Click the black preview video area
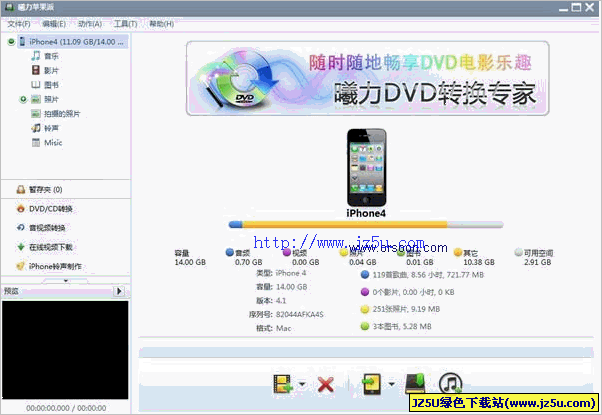 click(65, 350)
